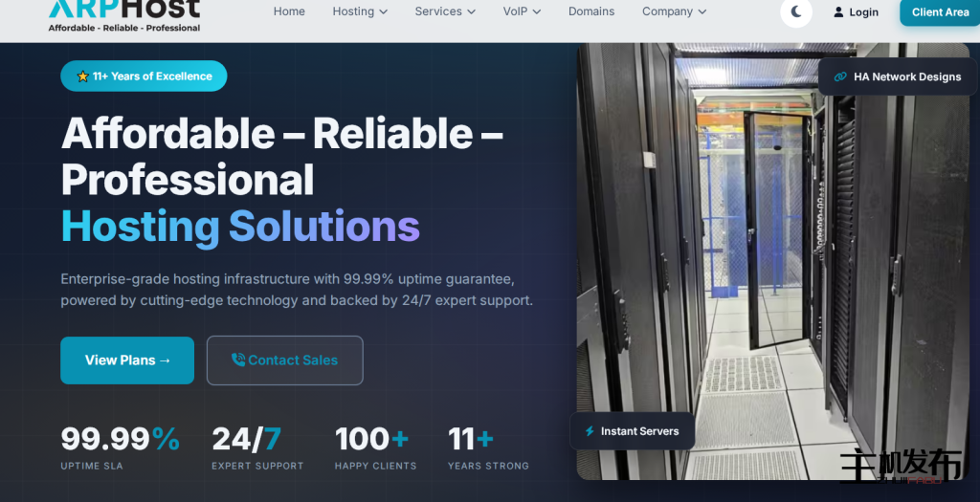The width and height of the screenshot is (980, 502).
Task: Click the phone icon in Contact Sales
Action: click(x=237, y=360)
